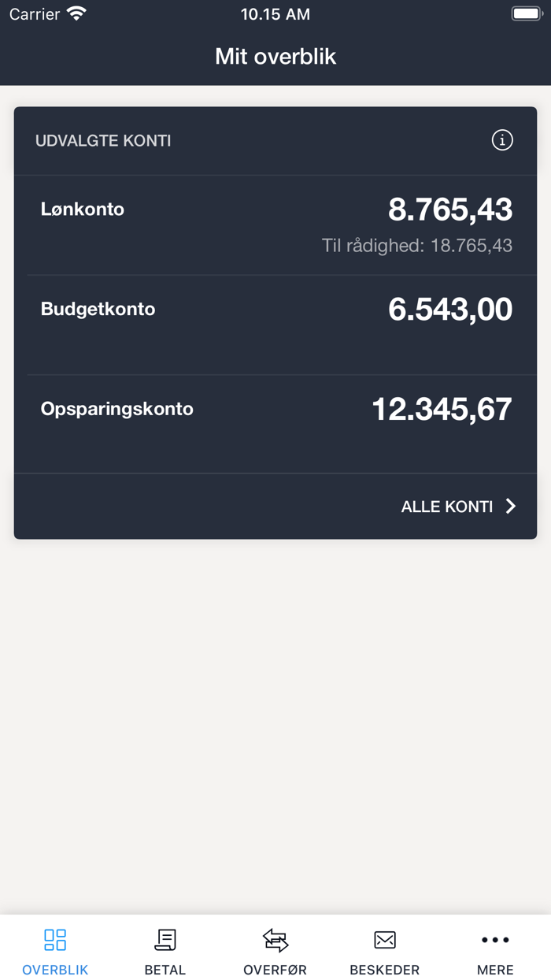Switch to the Betal tab
This screenshot has width=551, height=980.
click(x=165, y=949)
